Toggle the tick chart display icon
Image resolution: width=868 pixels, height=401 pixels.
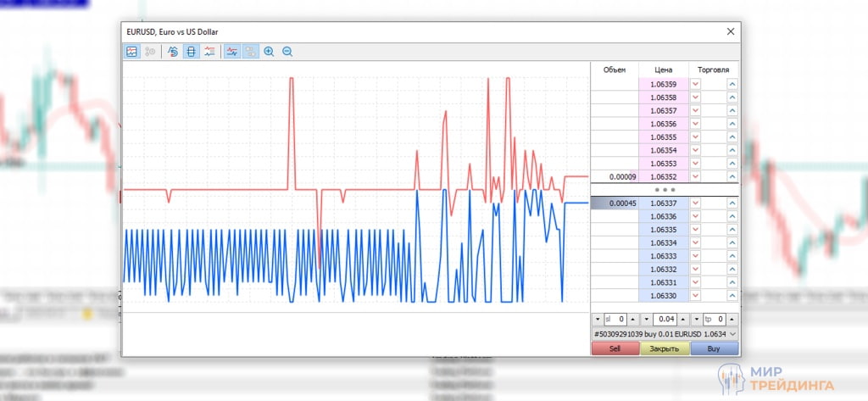pyautogui.click(x=131, y=52)
